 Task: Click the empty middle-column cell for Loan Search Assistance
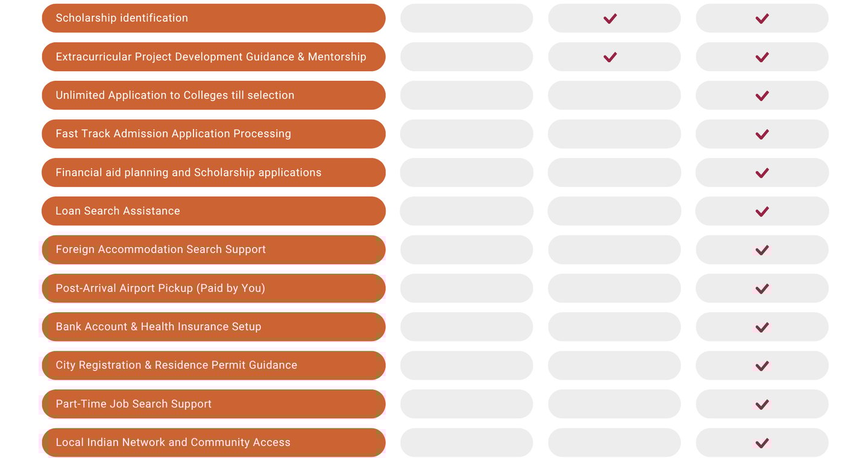(614, 211)
